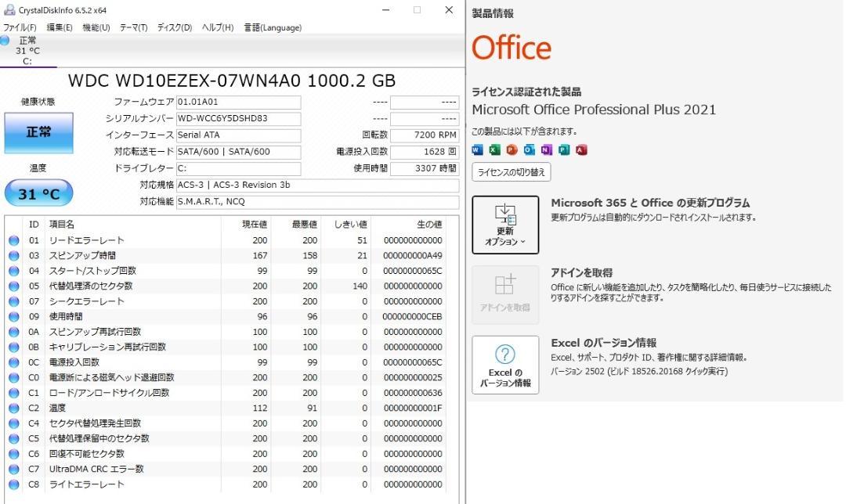Click status orb for UltraDMA CRC エラー数 row
Screen dimensions: 846x504
(x=14, y=470)
